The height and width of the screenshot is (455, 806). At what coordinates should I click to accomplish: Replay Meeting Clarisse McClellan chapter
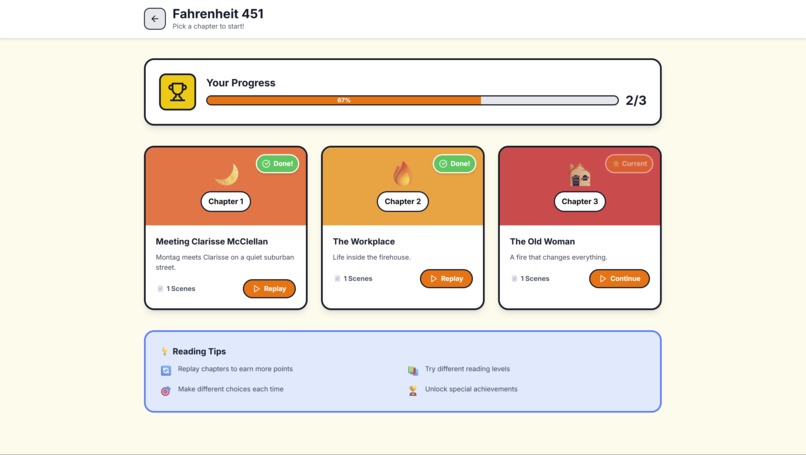click(269, 288)
